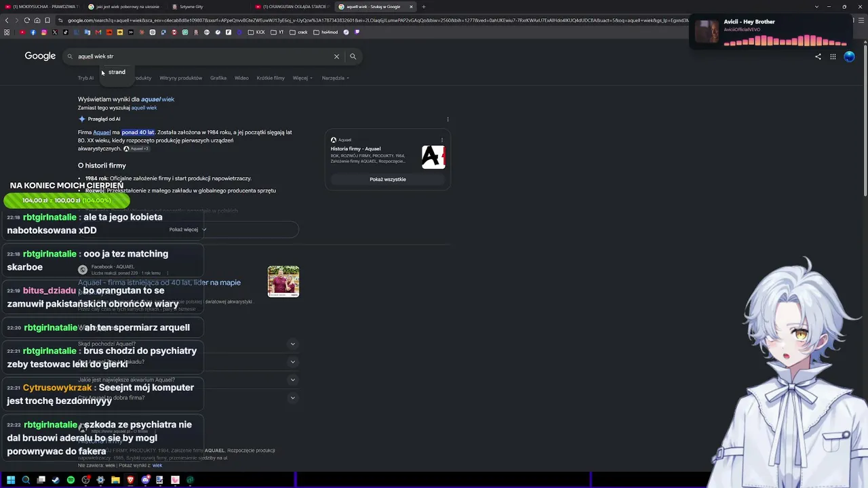Open the Google apps grid
Screen dimensions: 868x488
[833, 56]
